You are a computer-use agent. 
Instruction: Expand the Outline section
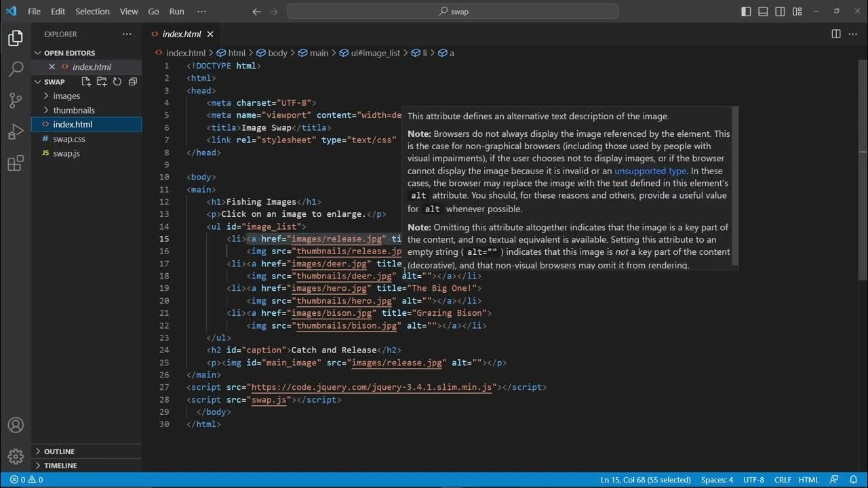[x=59, y=451]
